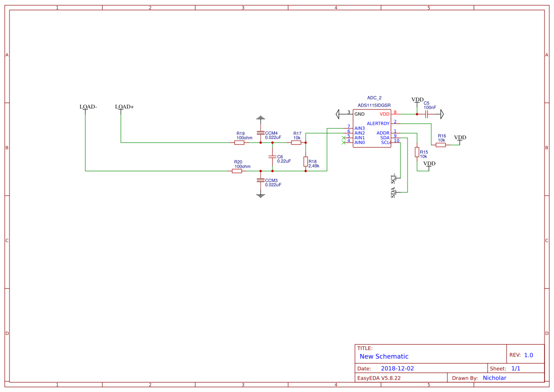
Task: Select capacitor CCM3 0.022uF symbol
Action: (x=260, y=180)
